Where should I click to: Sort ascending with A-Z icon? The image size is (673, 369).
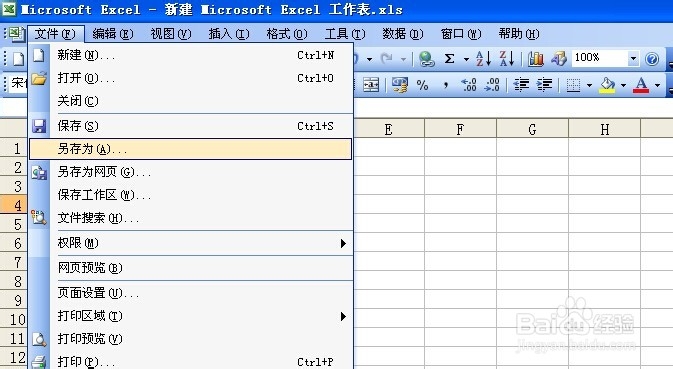point(484,59)
